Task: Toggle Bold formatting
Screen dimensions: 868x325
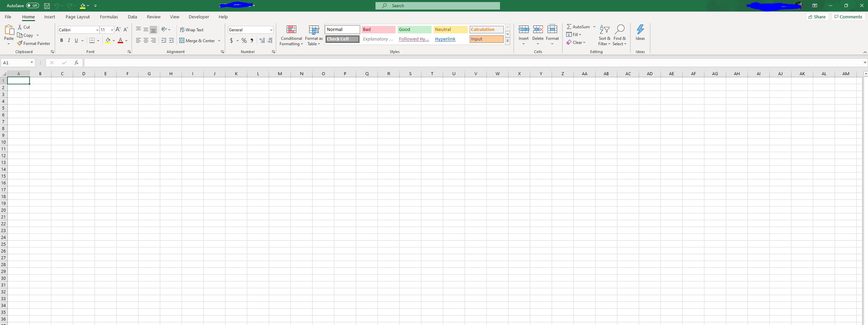Action: pyautogui.click(x=62, y=40)
